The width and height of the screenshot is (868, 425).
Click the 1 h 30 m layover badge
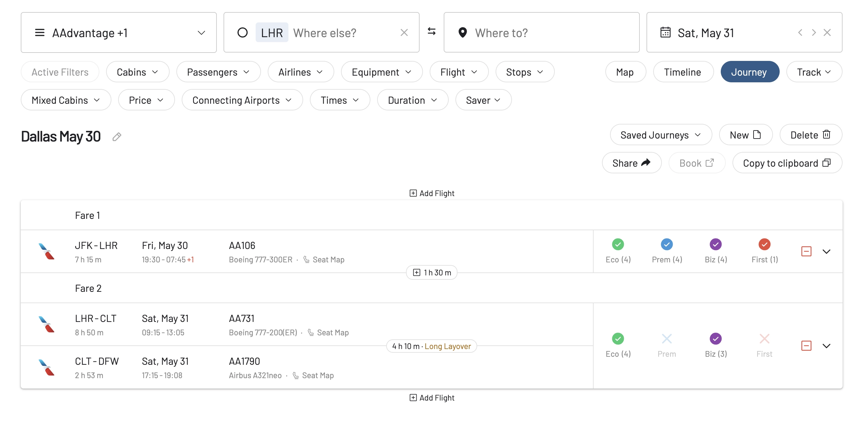click(432, 272)
